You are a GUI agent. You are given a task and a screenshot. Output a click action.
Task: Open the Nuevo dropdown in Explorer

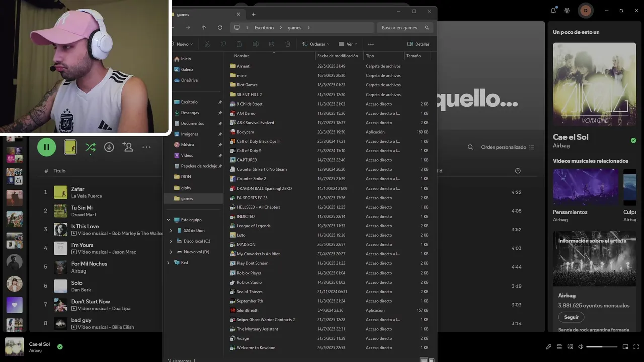click(x=182, y=44)
